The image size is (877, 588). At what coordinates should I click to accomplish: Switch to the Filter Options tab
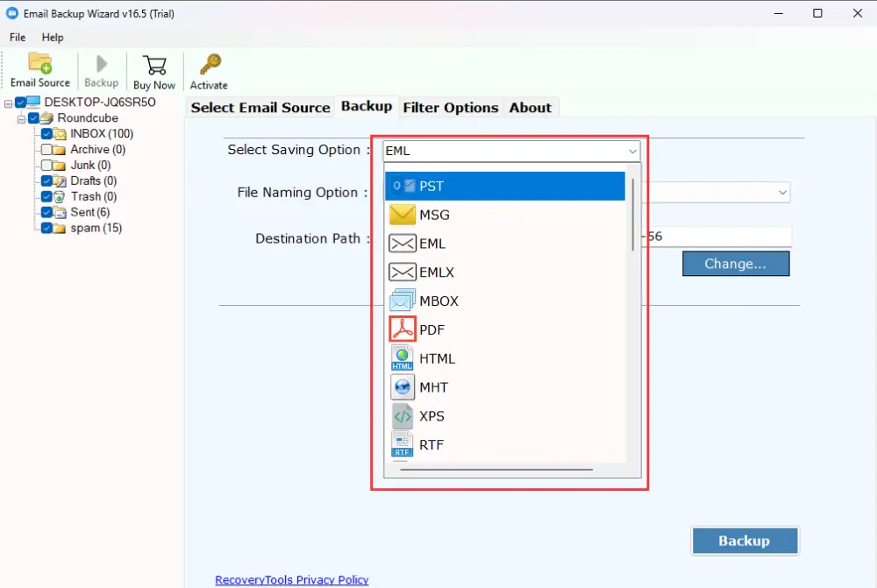(451, 107)
